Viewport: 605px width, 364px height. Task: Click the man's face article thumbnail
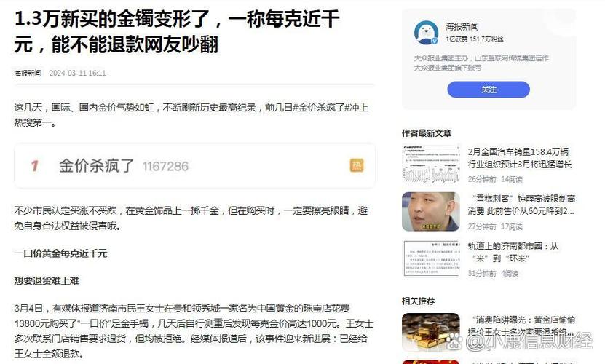click(x=430, y=212)
